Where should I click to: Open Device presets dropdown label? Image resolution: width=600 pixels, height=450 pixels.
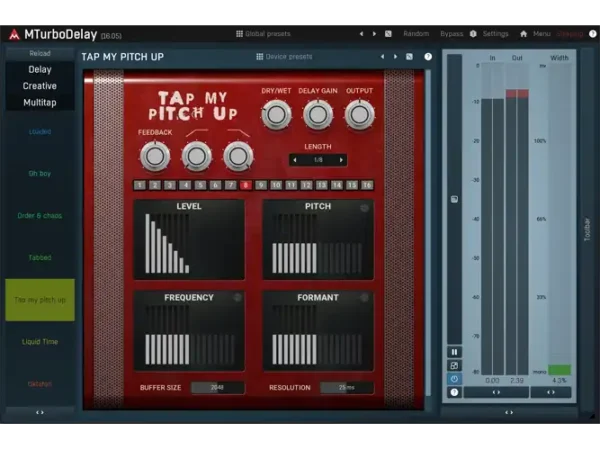[x=289, y=57]
